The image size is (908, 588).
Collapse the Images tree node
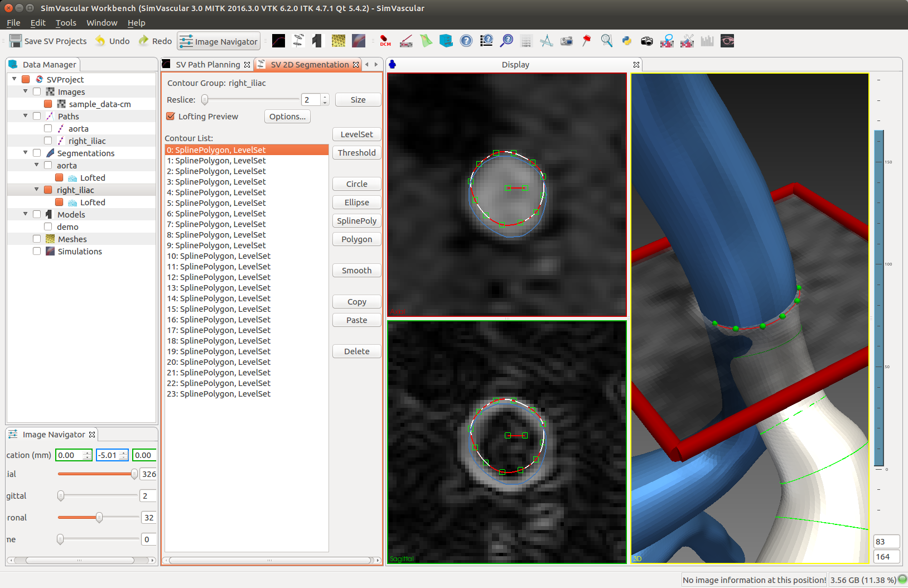(x=25, y=91)
